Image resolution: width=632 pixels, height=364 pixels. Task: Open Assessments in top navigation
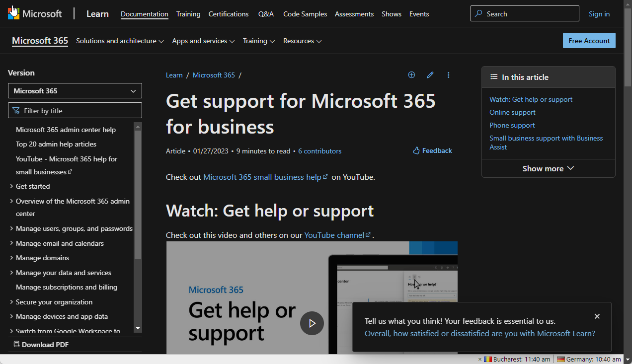coord(354,14)
